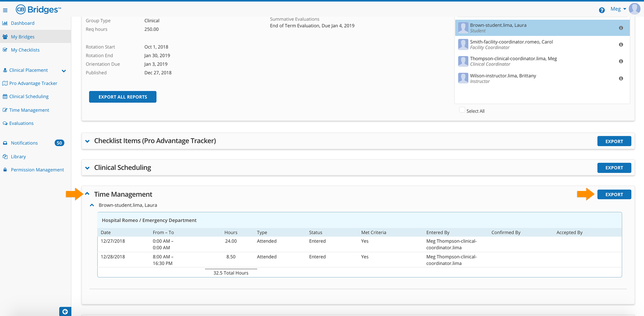The image size is (644, 316).
Task: Select Wilson-instructor.lima, Brittany member
Action: pos(542,78)
